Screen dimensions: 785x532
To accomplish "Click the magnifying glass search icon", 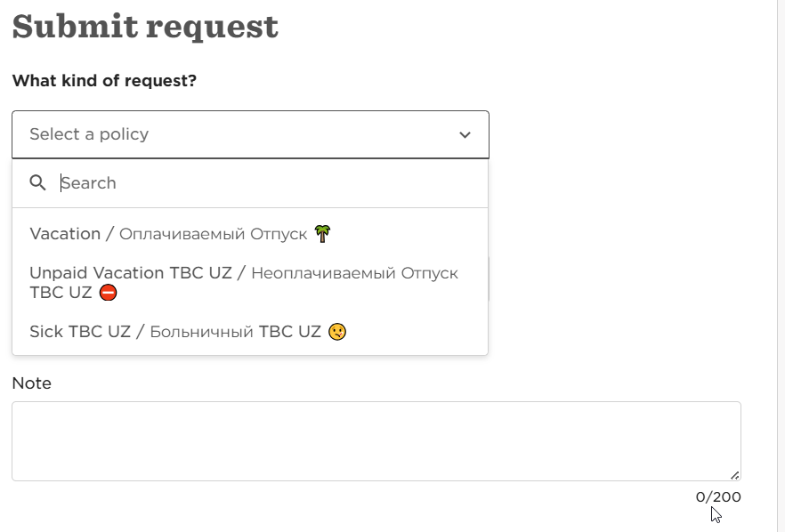I will (37, 183).
